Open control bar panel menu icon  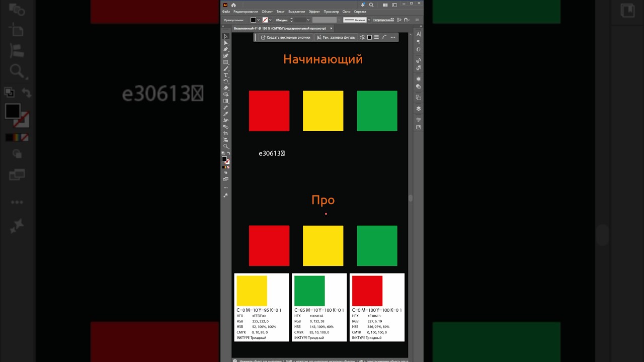click(x=417, y=20)
